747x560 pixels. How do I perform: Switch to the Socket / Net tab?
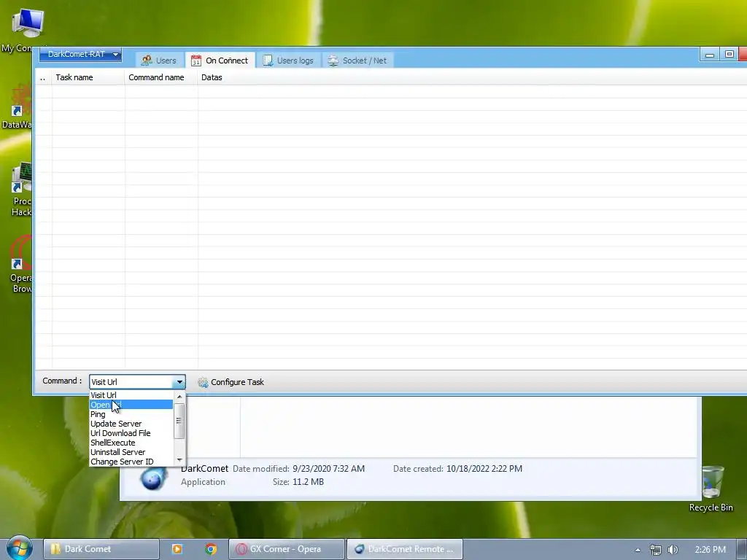pyautogui.click(x=357, y=61)
